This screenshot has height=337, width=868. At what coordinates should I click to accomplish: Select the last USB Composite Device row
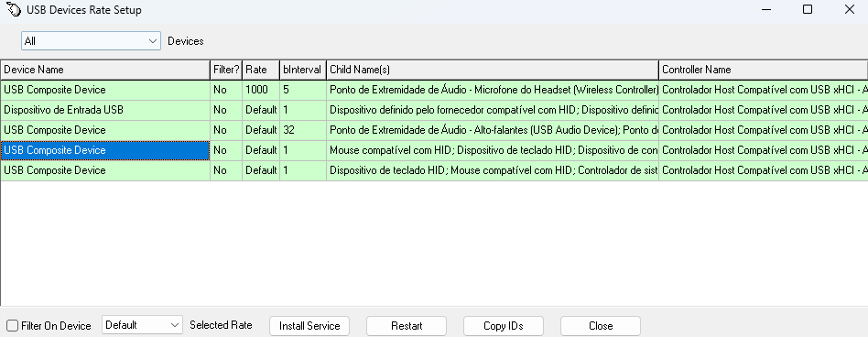(x=434, y=170)
